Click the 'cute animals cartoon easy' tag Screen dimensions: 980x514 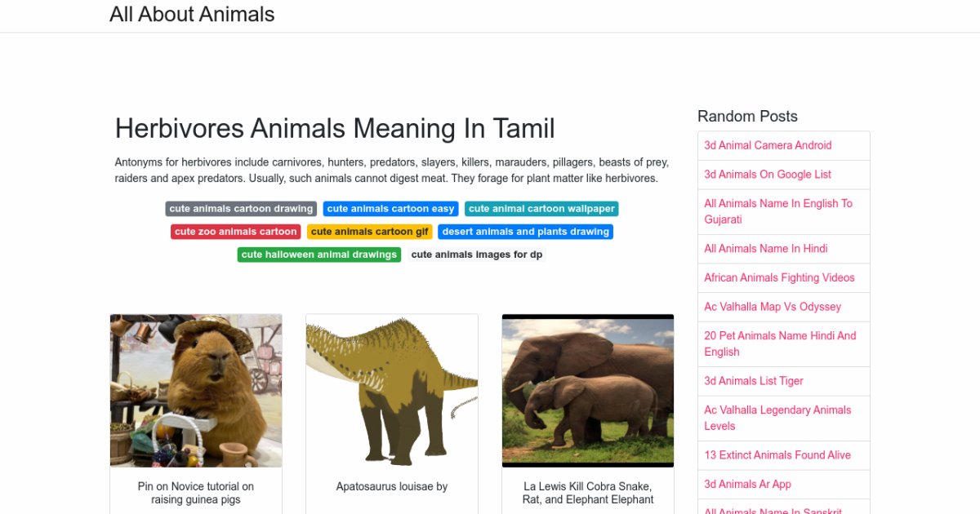390,209
